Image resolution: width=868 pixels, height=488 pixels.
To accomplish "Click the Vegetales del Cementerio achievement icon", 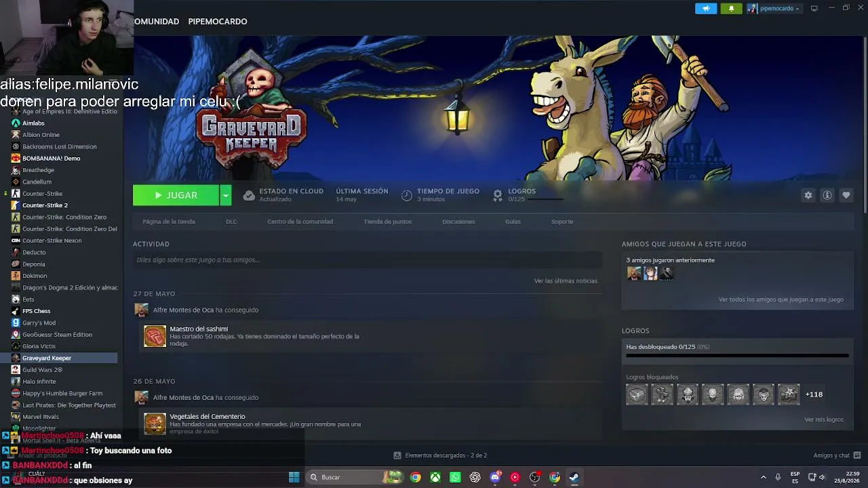I will [155, 424].
